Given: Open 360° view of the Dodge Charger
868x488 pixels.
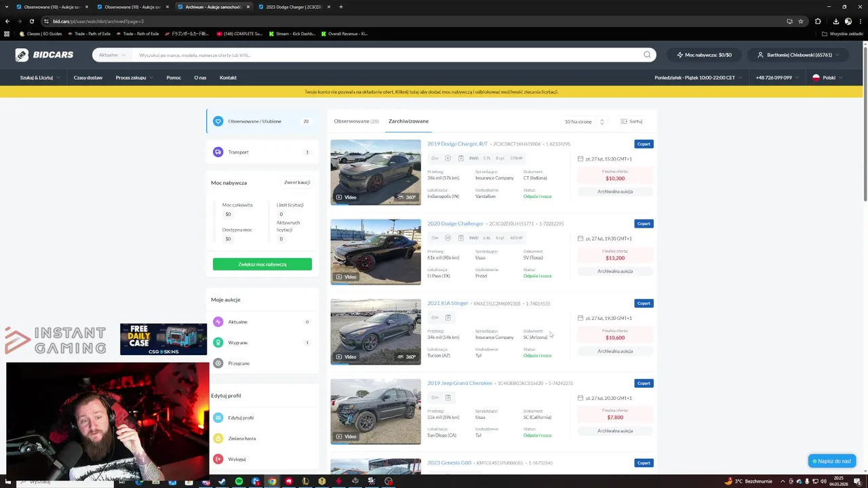Looking at the screenshot, I should click(407, 197).
